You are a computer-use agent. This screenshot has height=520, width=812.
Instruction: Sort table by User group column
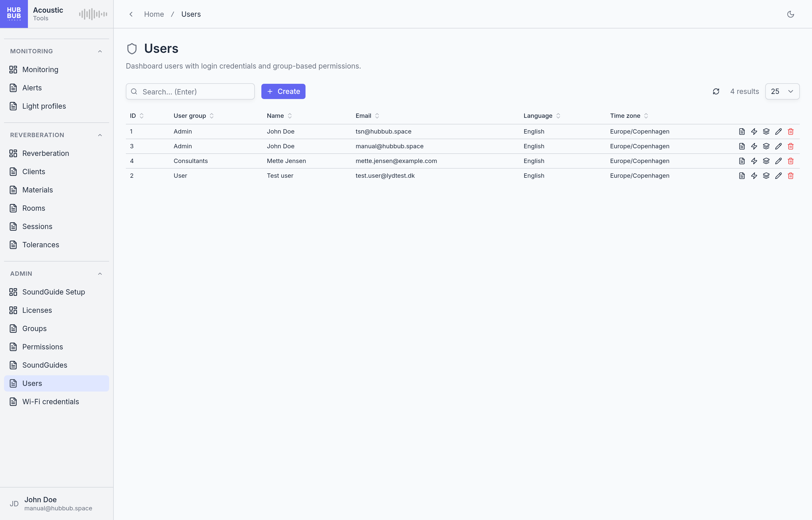tap(194, 116)
